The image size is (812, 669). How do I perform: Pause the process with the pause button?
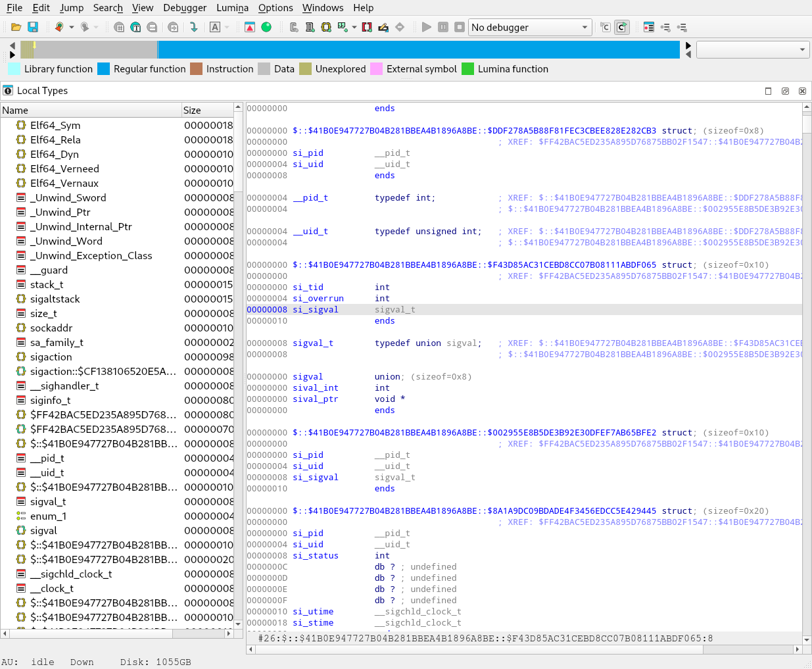click(443, 27)
